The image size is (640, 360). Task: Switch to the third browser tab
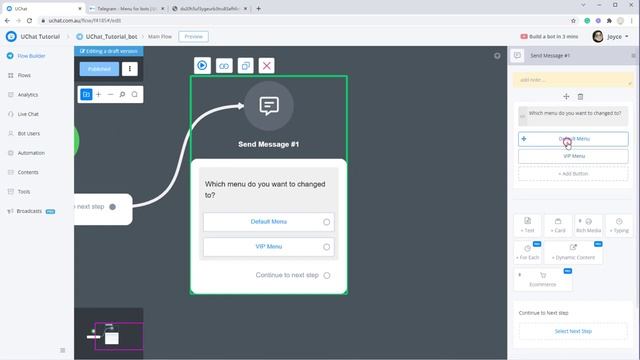[x=209, y=9]
